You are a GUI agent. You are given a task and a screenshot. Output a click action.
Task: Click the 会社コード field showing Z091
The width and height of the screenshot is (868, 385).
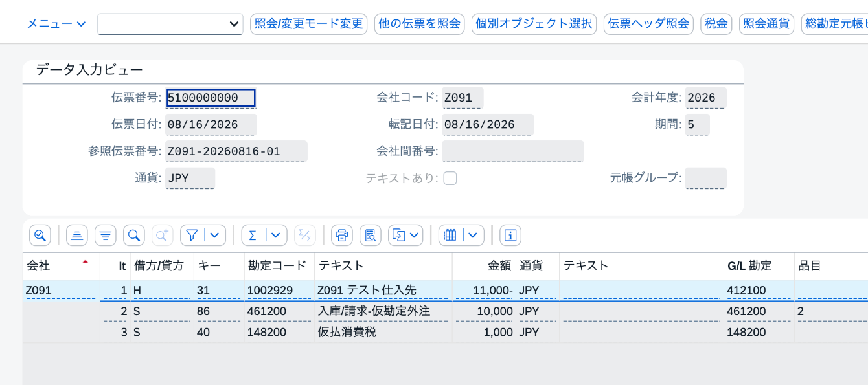tap(463, 98)
